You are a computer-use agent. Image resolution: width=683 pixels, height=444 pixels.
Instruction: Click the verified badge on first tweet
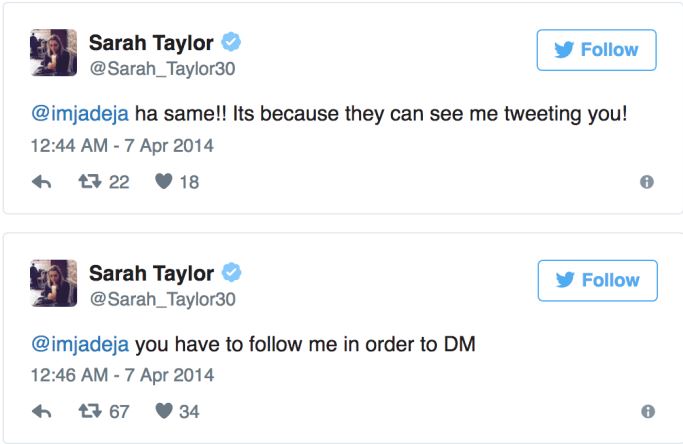pos(231,43)
